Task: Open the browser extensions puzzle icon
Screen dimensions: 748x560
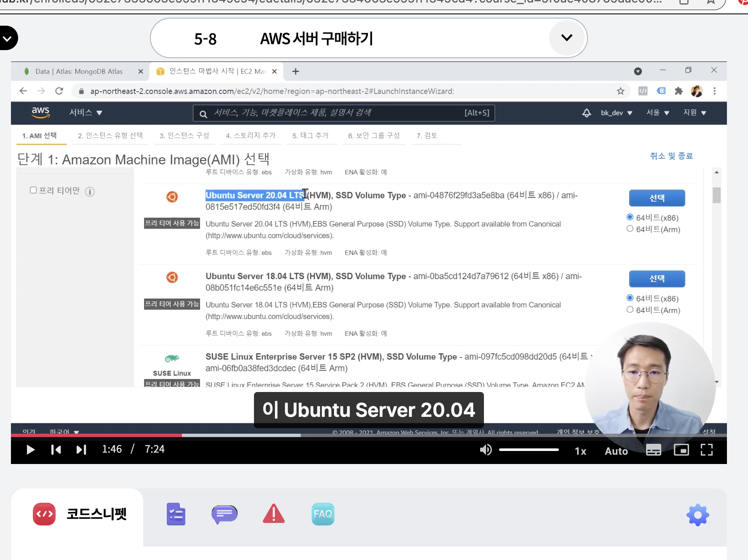Action: click(x=679, y=91)
